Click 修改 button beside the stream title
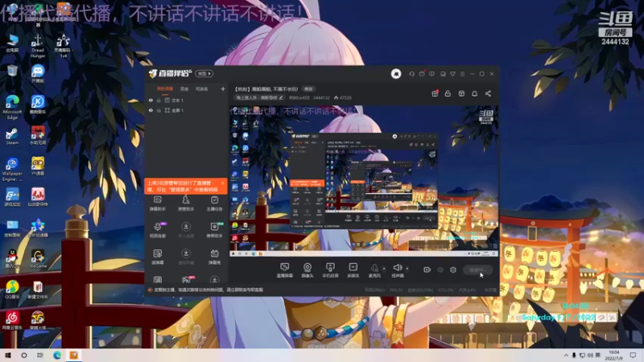Viewport: 644px width, 362px height. coord(308,89)
